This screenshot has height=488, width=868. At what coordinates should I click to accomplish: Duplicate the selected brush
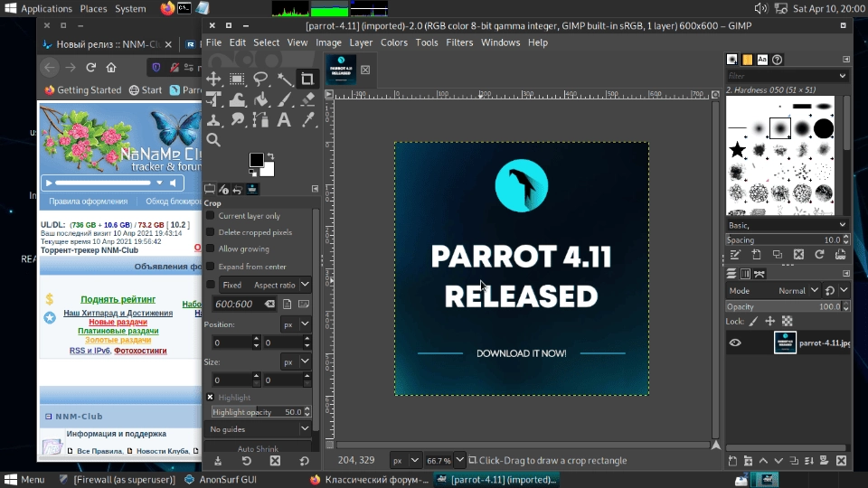(x=778, y=255)
